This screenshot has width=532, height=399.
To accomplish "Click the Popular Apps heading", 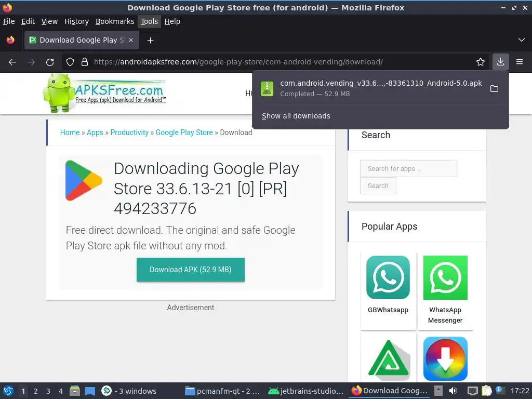I will 389,227.
